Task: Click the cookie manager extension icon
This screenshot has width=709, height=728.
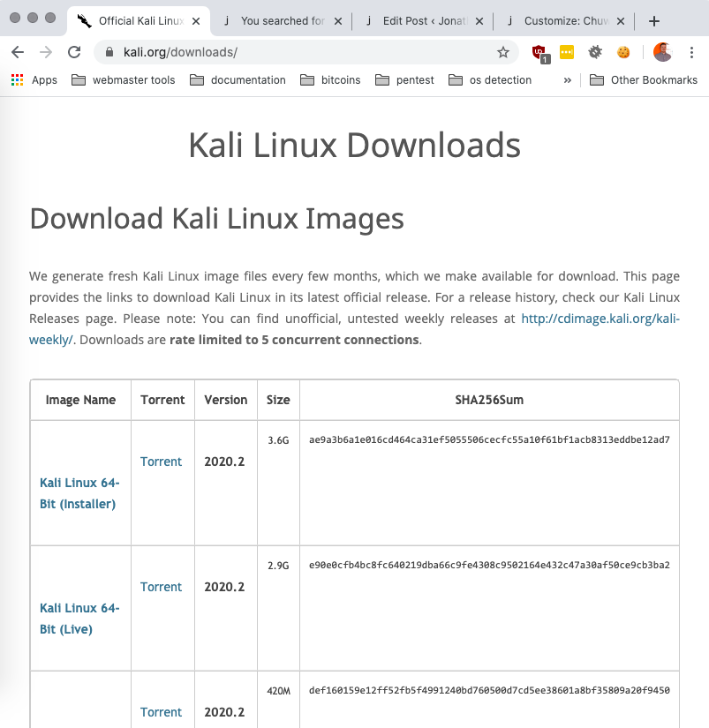Action: 622,52
